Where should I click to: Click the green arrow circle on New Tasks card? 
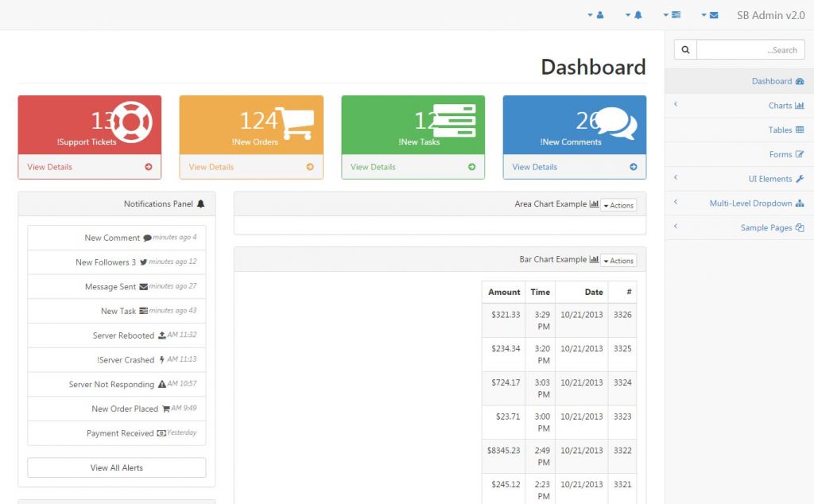pyautogui.click(x=472, y=167)
